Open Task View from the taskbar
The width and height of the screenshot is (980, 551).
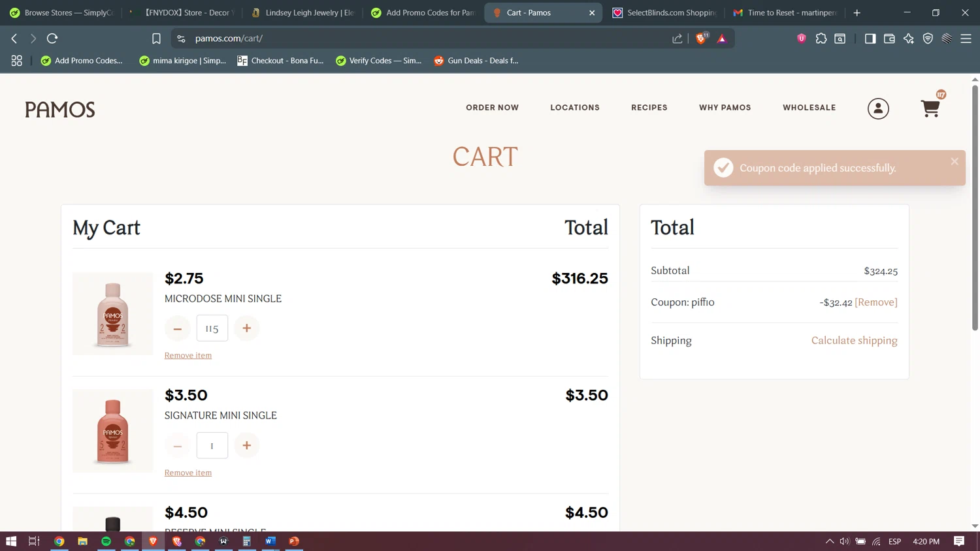tap(34, 541)
